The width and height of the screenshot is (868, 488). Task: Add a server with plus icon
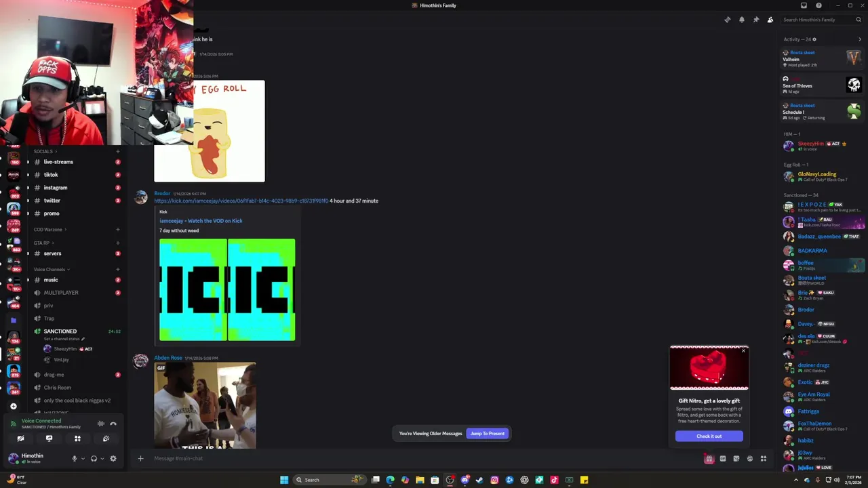[14, 406]
